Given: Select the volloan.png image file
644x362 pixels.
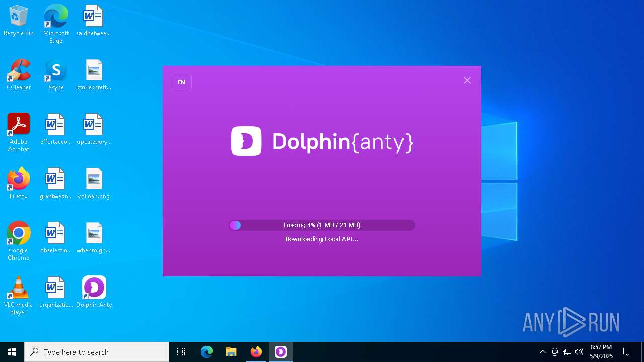Looking at the screenshot, I should click(94, 184).
